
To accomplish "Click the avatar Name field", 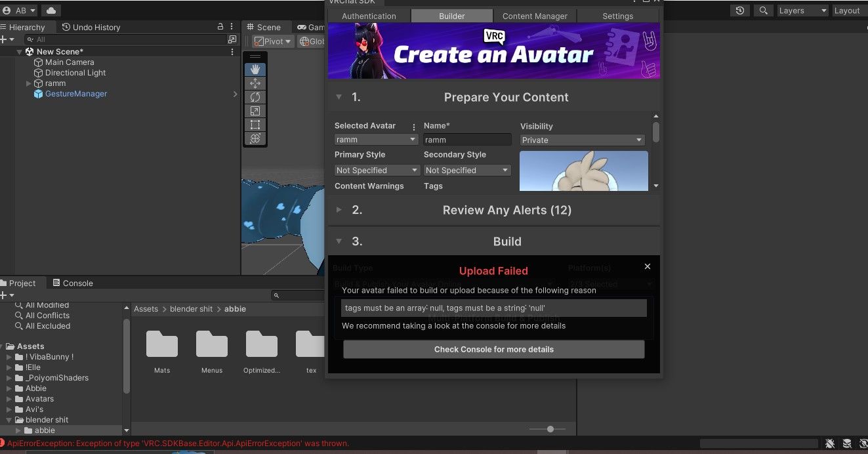I will tap(467, 140).
